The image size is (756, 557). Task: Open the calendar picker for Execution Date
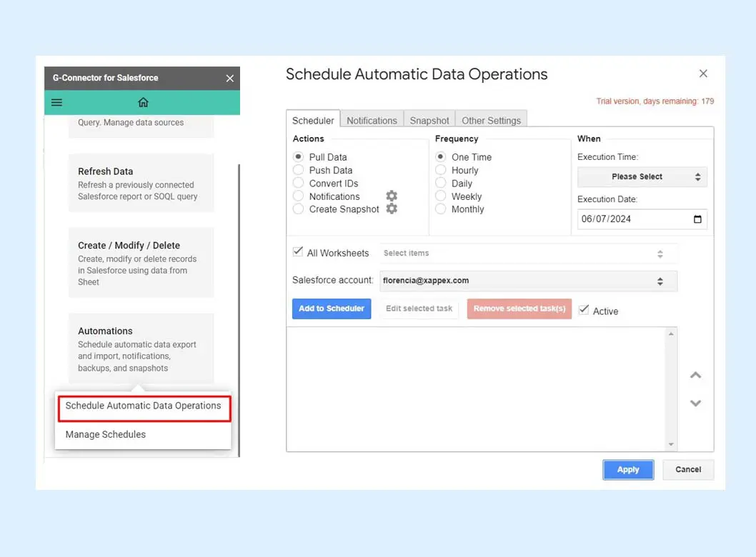click(x=697, y=219)
